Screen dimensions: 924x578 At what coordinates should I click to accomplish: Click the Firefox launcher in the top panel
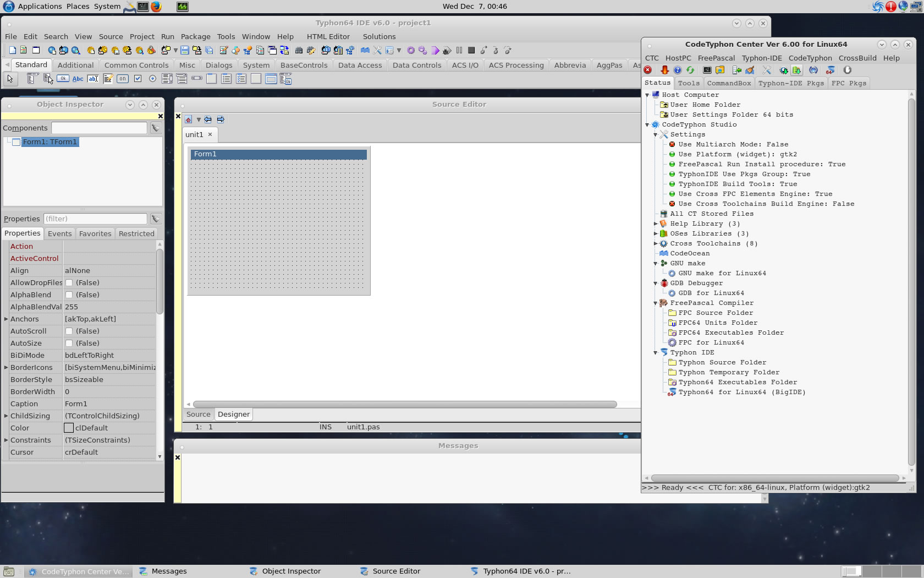(156, 6)
